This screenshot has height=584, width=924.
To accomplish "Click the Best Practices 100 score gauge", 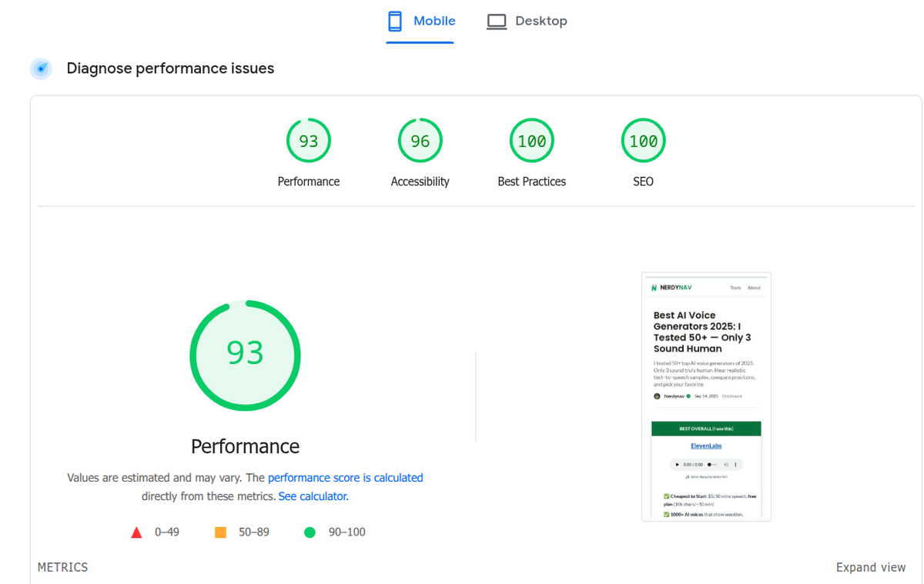I will pyautogui.click(x=531, y=140).
